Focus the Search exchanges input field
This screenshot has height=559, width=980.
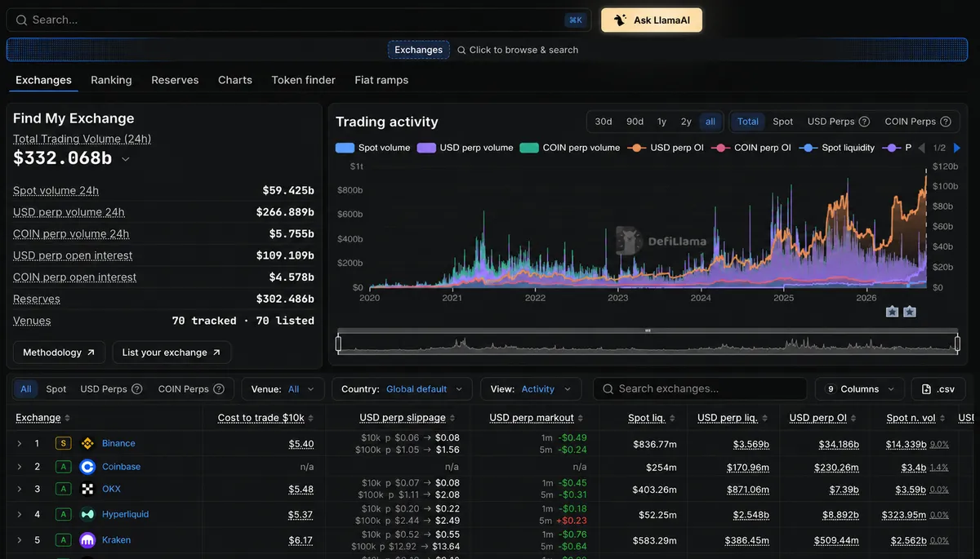coord(700,389)
